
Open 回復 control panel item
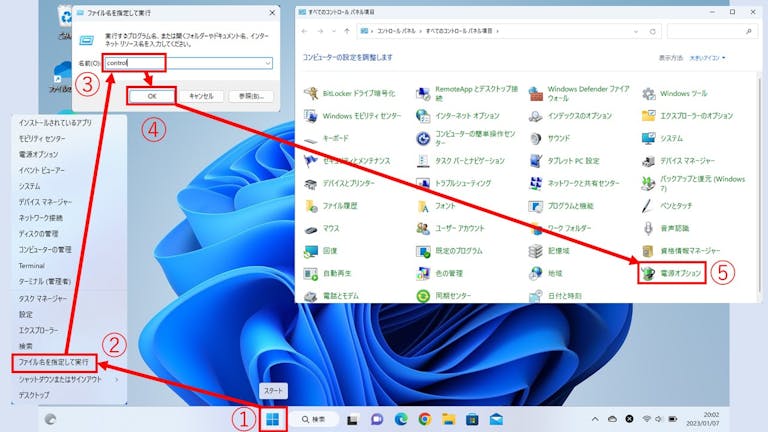coord(321,251)
